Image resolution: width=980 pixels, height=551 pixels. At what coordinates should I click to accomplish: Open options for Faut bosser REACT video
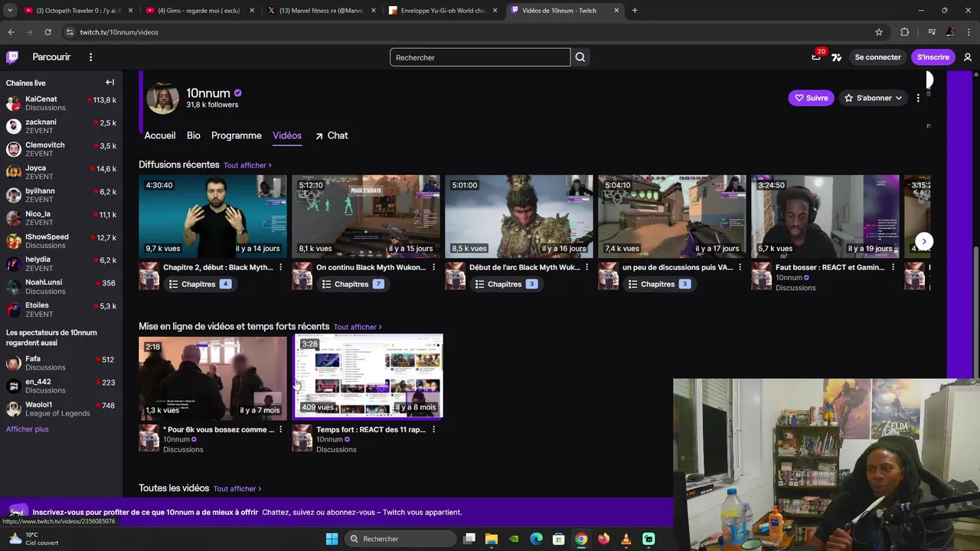[893, 267]
